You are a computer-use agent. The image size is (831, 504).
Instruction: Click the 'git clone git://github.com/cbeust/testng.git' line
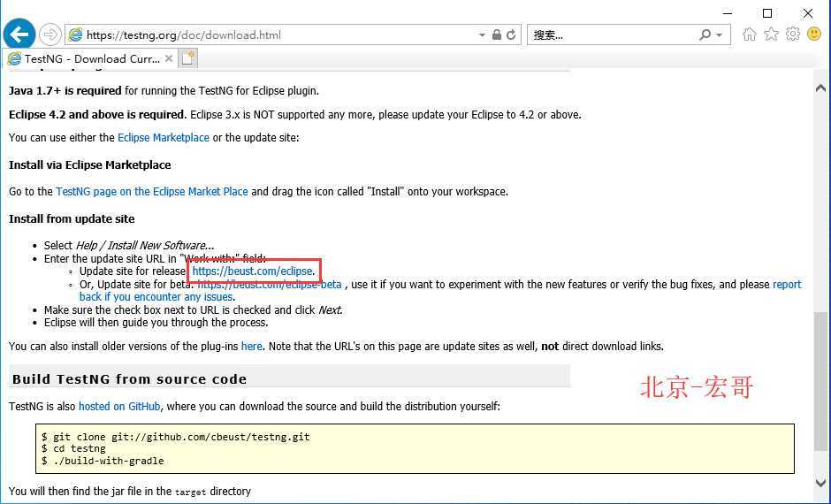pyautogui.click(x=176, y=437)
